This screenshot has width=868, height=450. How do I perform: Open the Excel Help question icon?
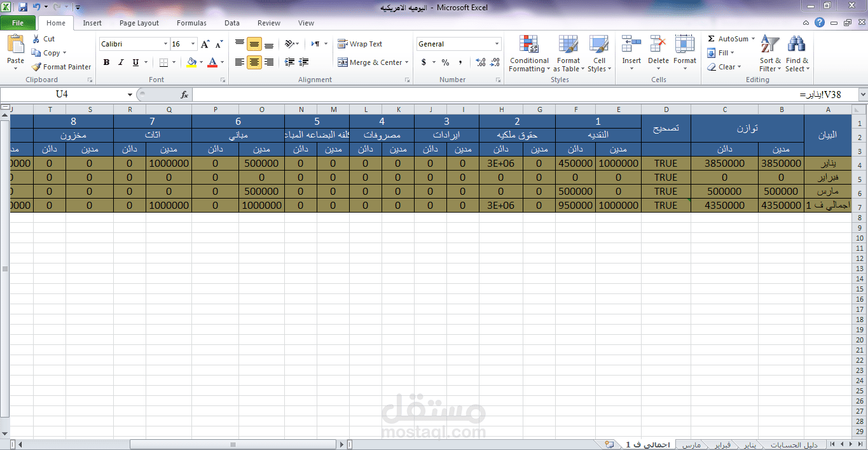820,22
